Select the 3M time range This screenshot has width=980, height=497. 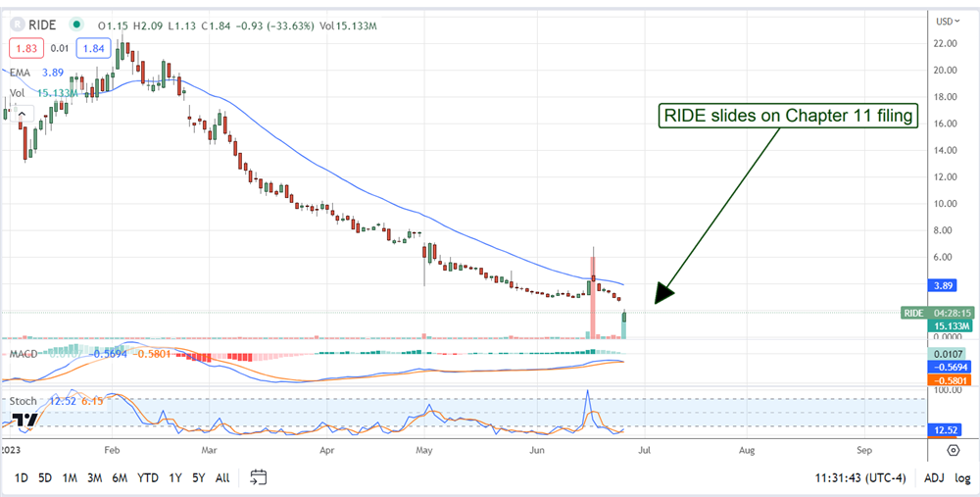point(94,478)
